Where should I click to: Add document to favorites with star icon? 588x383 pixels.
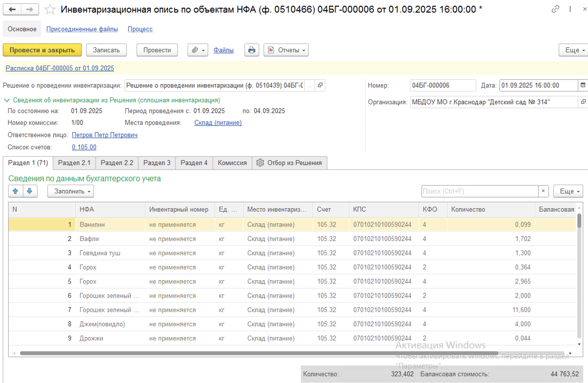click(50, 9)
